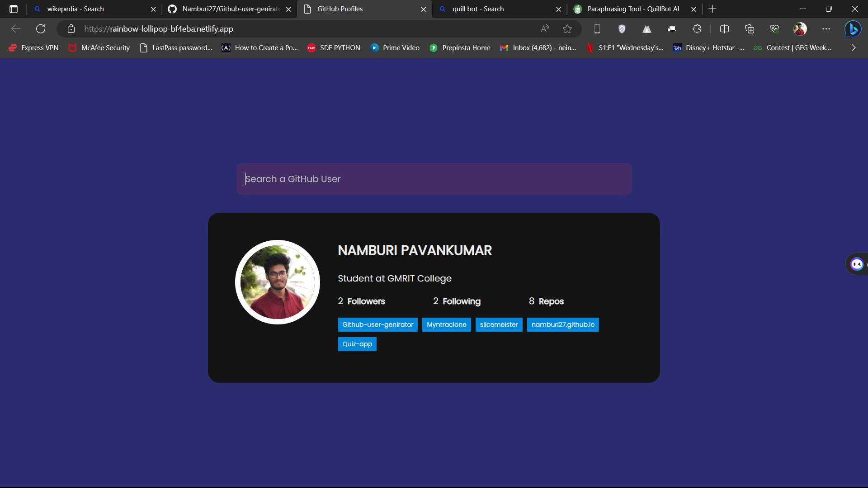
Task: Toggle the favorites star to bookmark page
Action: point(567,28)
